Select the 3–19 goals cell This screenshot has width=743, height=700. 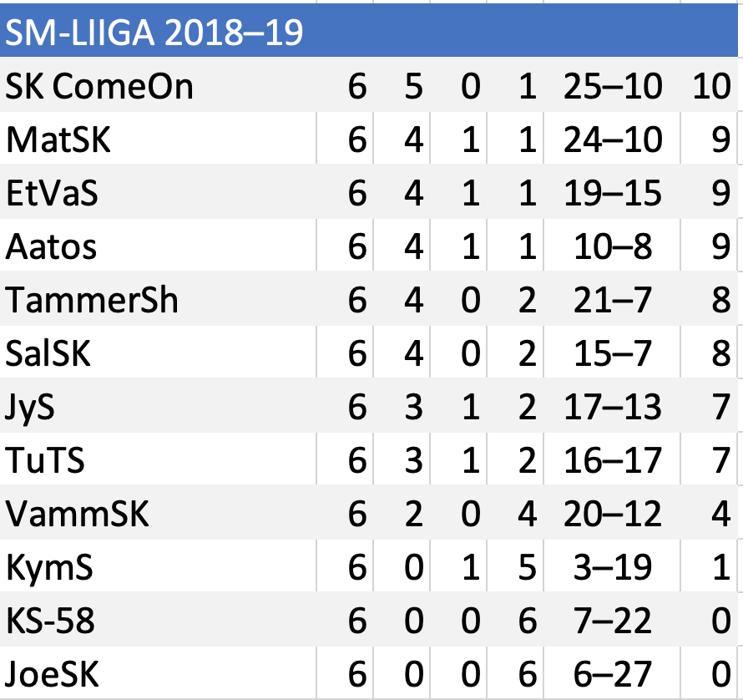(x=613, y=568)
